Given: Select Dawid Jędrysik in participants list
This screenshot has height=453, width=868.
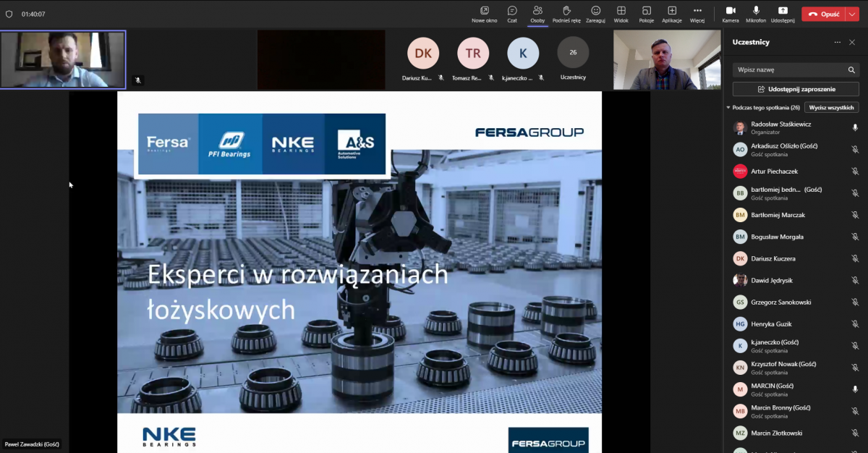Looking at the screenshot, I should tap(796, 280).
